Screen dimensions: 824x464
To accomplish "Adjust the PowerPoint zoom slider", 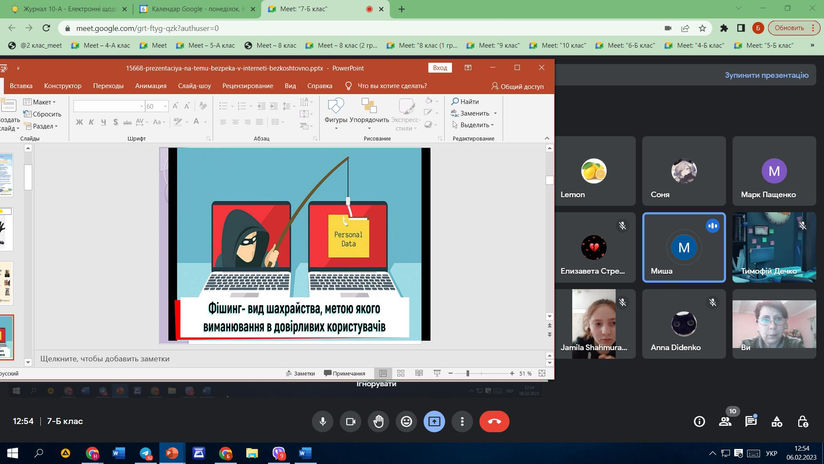I will pos(467,373).
